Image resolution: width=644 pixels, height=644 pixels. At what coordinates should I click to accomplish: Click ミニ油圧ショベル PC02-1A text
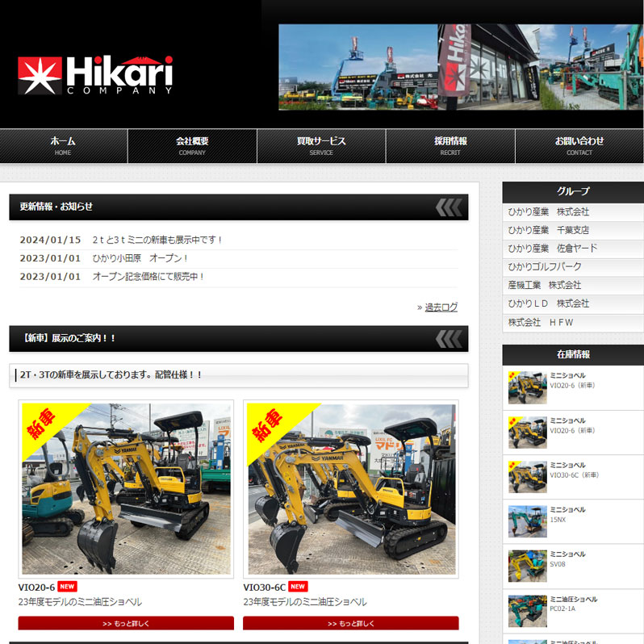574,604
